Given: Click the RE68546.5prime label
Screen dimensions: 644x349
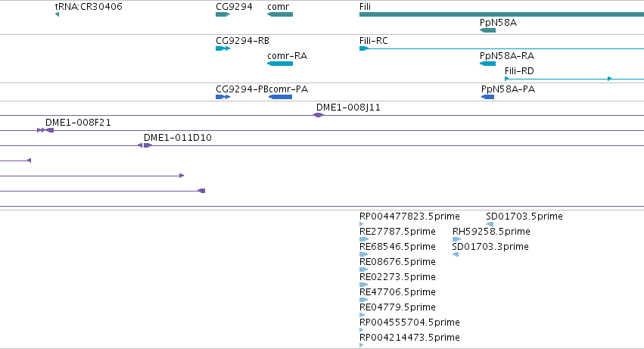Looking at the screenshot, I should click(x=397, y=247).
